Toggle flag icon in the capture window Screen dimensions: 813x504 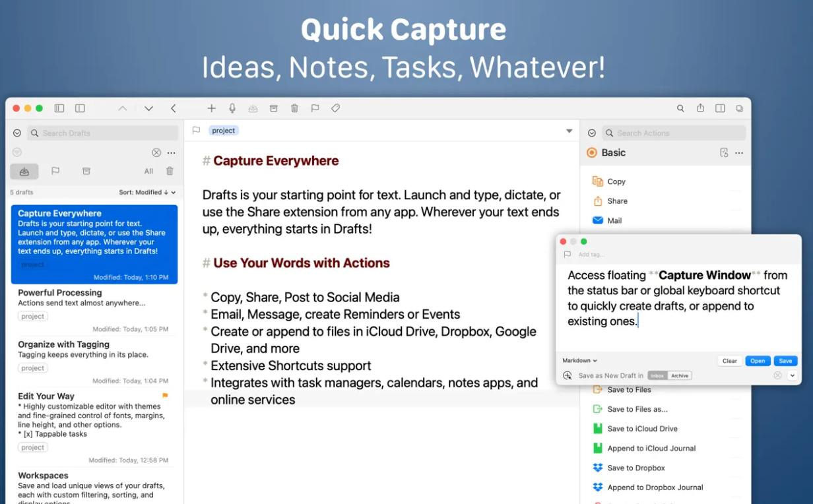(x=567, y=255)
